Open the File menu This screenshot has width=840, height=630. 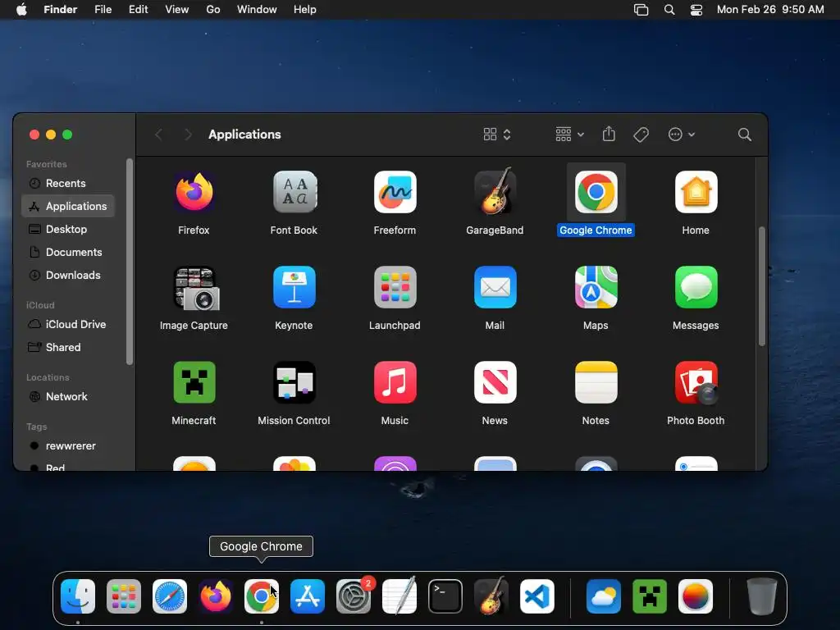pyautogui.click(x=103, y=10)
